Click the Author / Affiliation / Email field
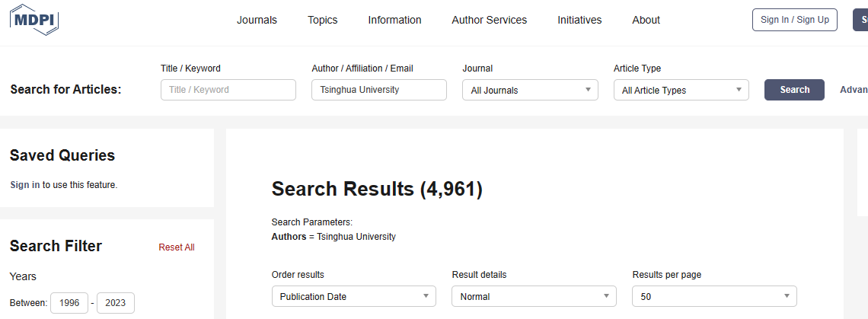The height and width of the screenshot is (319, 868). [x=378, y=90]
